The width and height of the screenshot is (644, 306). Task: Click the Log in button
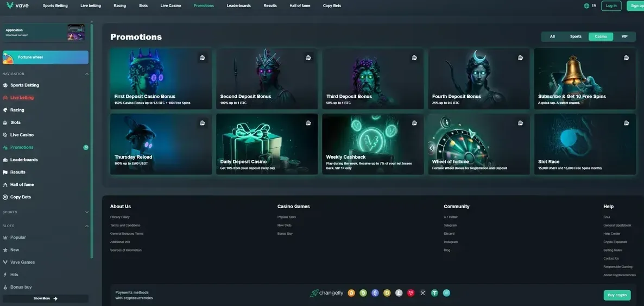click(611, 6)
